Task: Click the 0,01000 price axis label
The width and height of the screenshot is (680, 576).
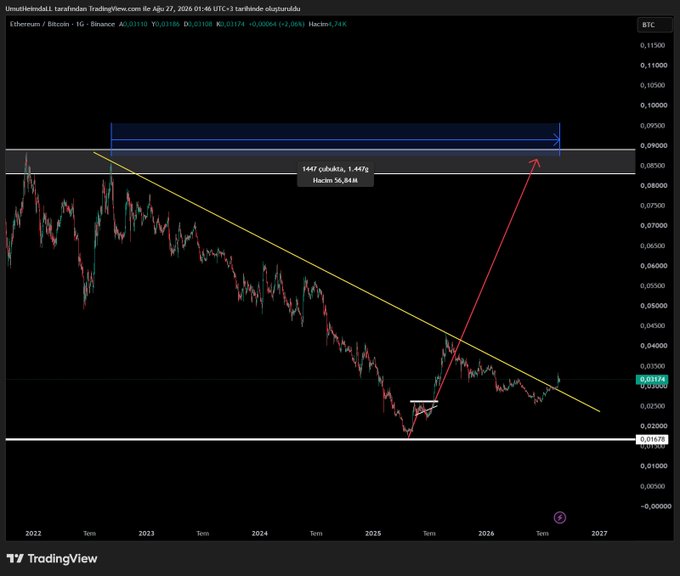Action: pyautogui.click(x=654, y=466)
